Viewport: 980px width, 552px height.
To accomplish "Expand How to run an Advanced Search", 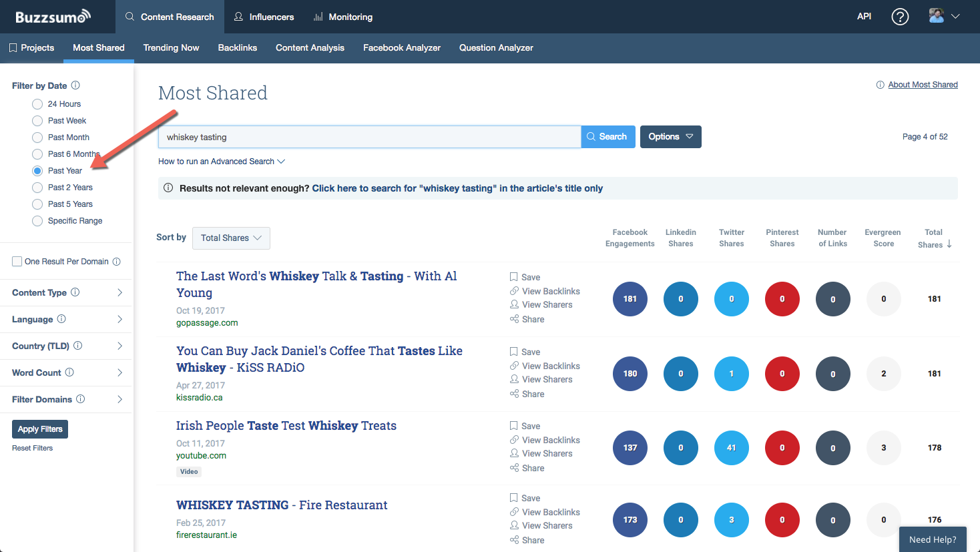I will pyautogui.click(x=222, y=162).
